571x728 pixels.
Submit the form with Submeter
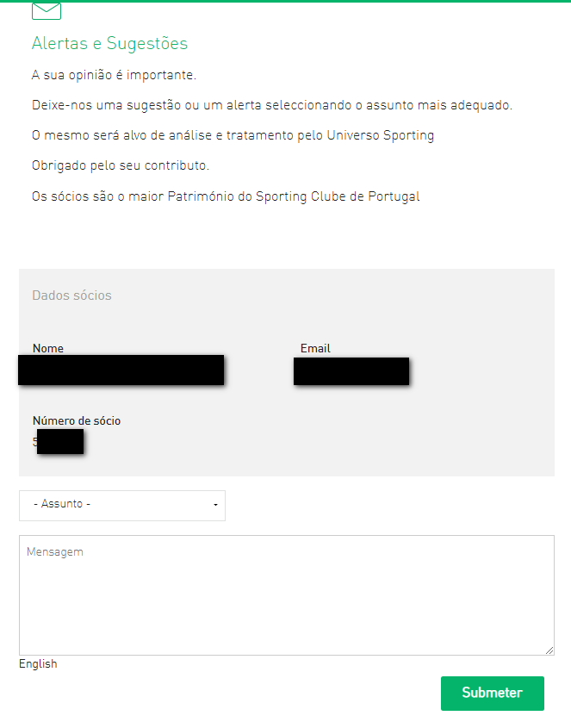pyautogui.click(x=492, y=694)
